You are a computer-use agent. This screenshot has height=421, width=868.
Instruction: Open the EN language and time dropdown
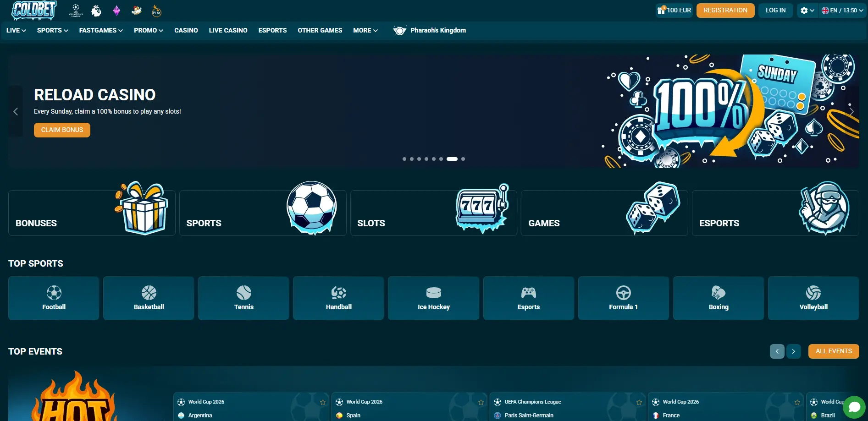coord(842,10)
